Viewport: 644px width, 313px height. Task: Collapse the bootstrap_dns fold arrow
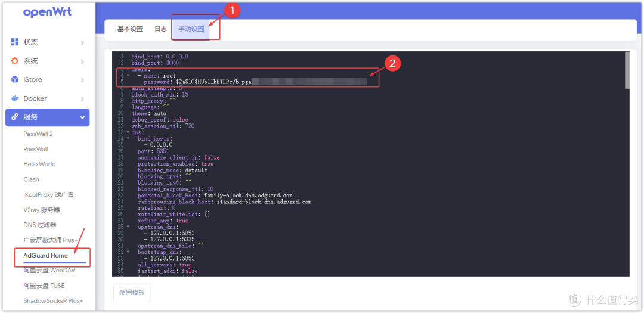[x=128, y=252]
